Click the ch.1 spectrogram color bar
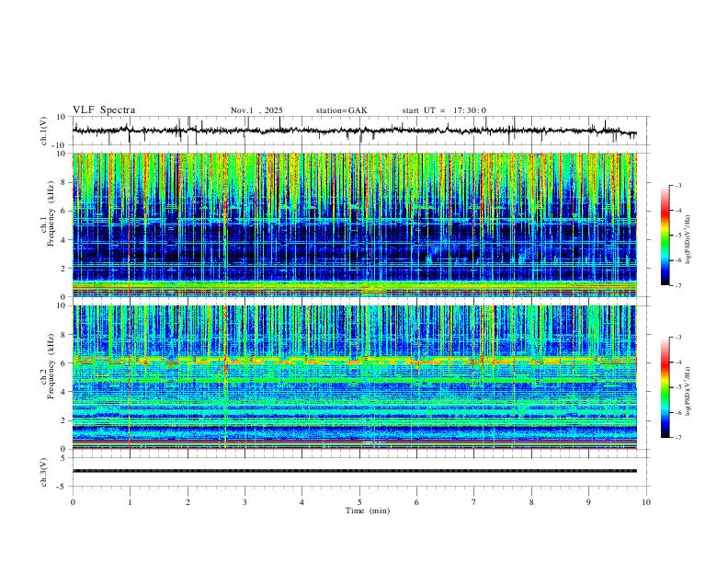The width and height of the screenshot is (728, 563). [x=665, y=236]
